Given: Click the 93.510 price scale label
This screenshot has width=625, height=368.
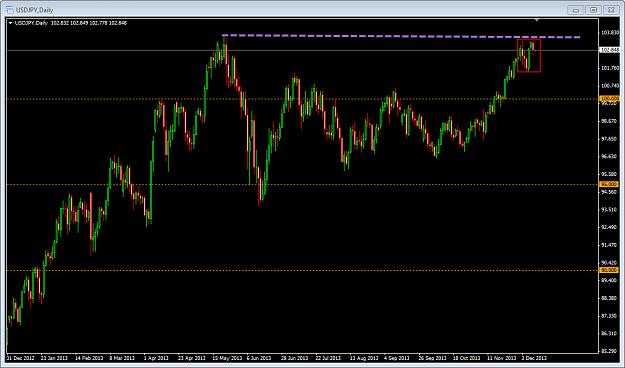Looking at the screenshot, I should pyautogui.click(x=610, y=209).
